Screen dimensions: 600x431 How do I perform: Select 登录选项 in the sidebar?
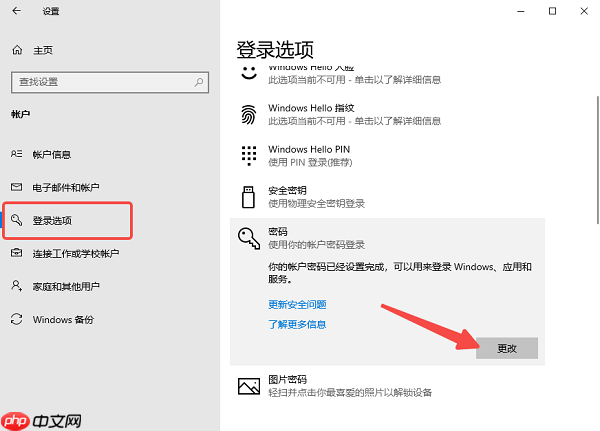tap(52, 220)
